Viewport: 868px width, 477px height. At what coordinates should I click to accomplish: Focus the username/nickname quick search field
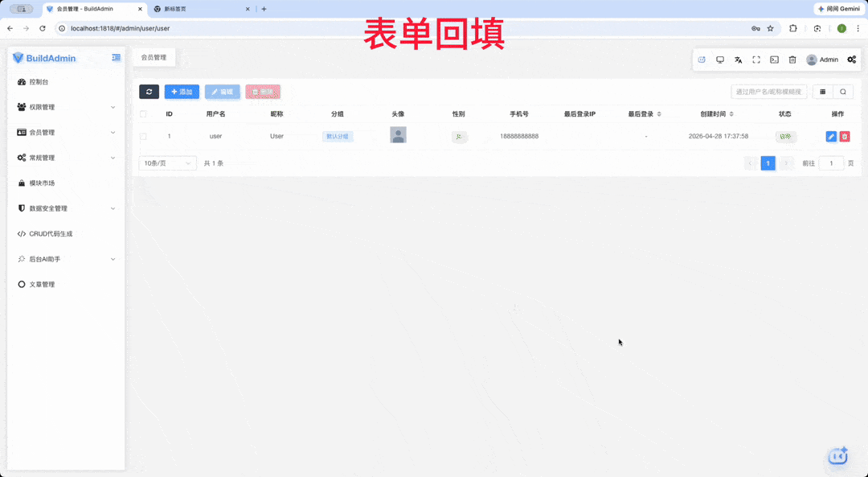(769, 92)
